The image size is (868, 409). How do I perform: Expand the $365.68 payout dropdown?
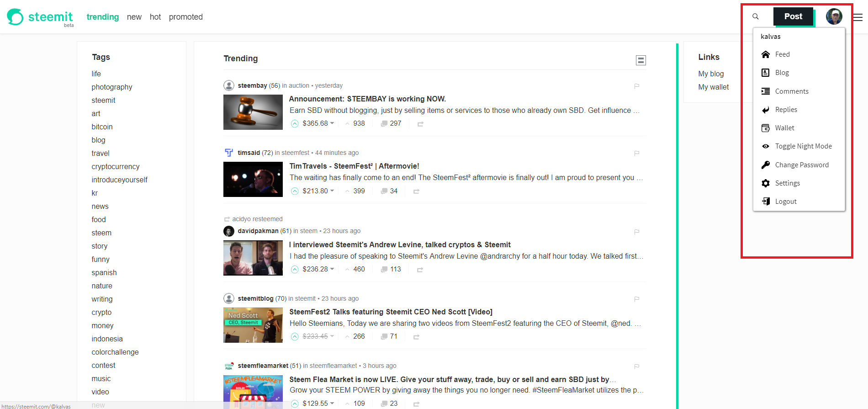332,123
